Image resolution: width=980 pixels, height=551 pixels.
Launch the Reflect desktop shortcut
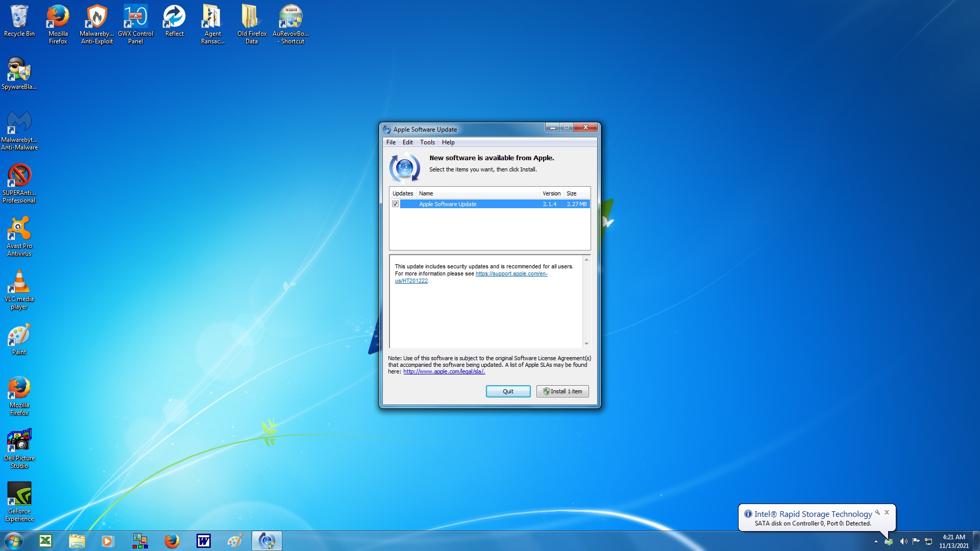pyautogui.click(x=175, y=21)
